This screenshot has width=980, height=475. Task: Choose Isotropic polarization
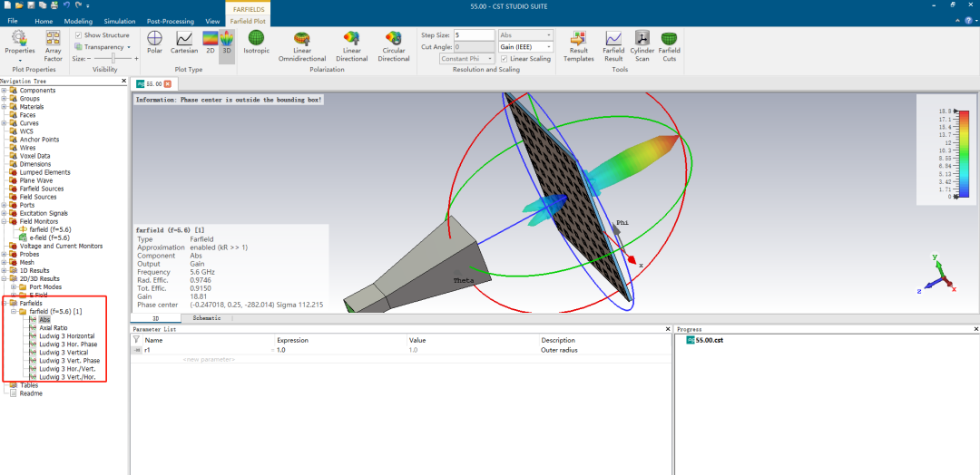256,42
